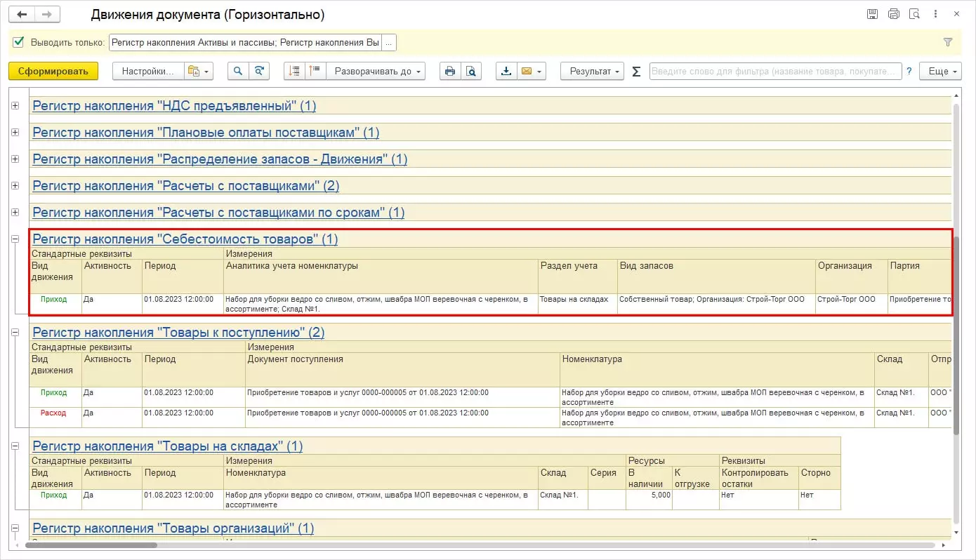Click the sigma sum icon

tap(636, 71)
